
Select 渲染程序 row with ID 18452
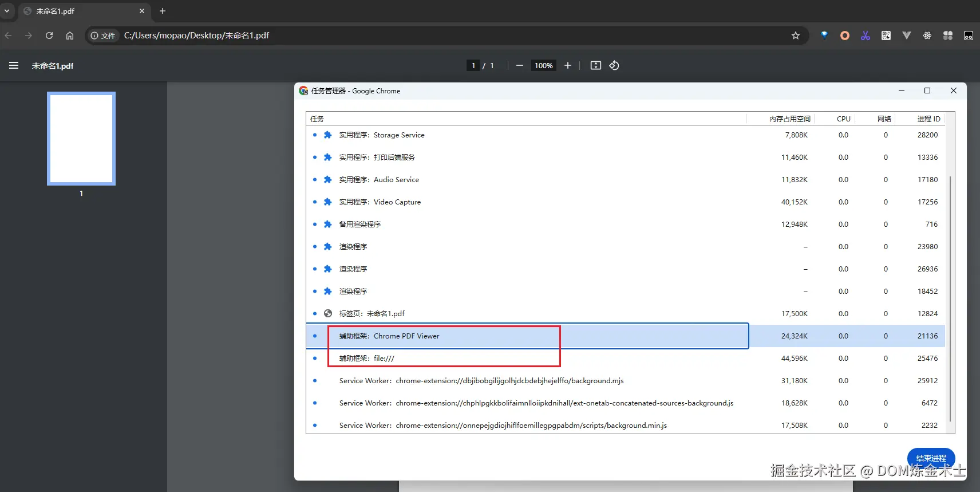click(x=626, y=292)
